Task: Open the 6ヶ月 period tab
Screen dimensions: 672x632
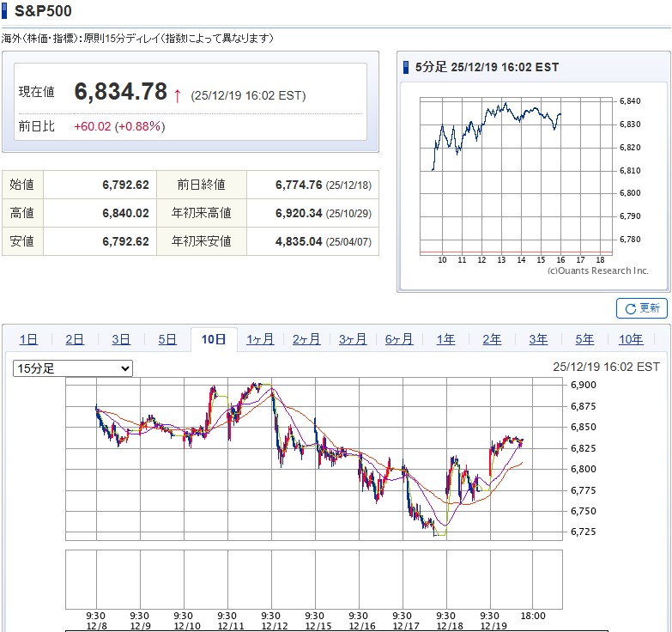Action: click(x=399, y=339)
